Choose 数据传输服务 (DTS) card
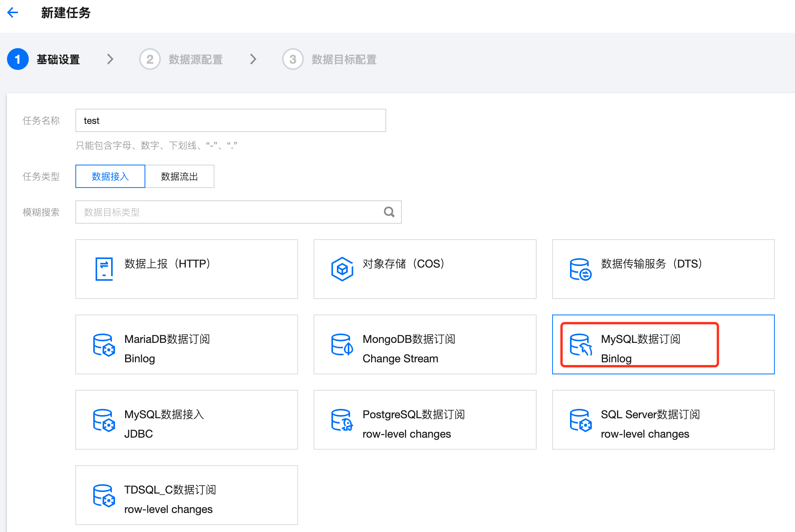The height and width of the screenshot is (532, 795). [663, 269]
